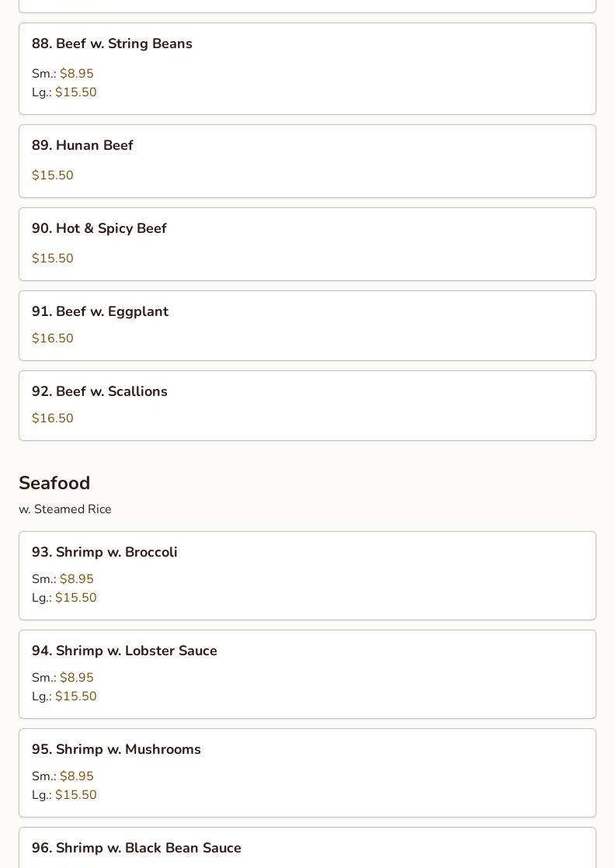Image resolution: width=615 pixels, height=868 pixels.
Task: Click the Hunan Beef $15.50 price
Action: [53, 175]
